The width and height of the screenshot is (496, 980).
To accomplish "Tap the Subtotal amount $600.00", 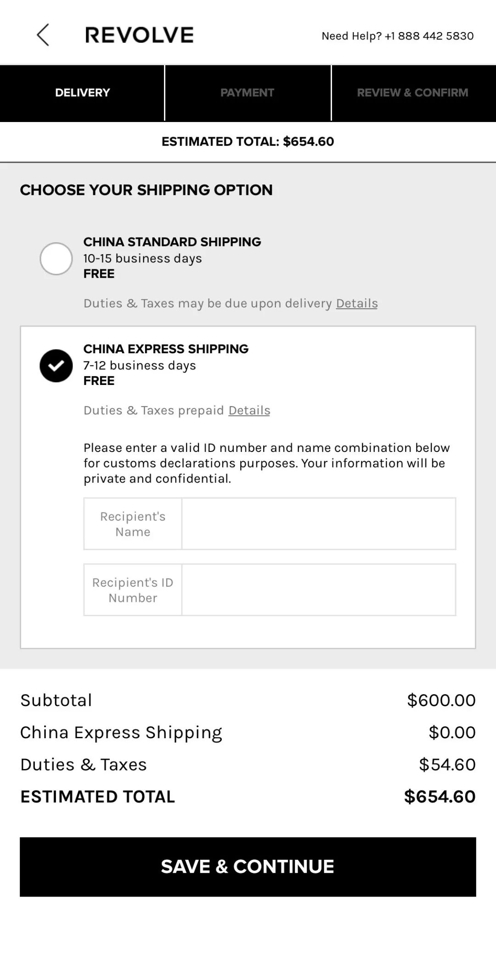I will point(441,700).
